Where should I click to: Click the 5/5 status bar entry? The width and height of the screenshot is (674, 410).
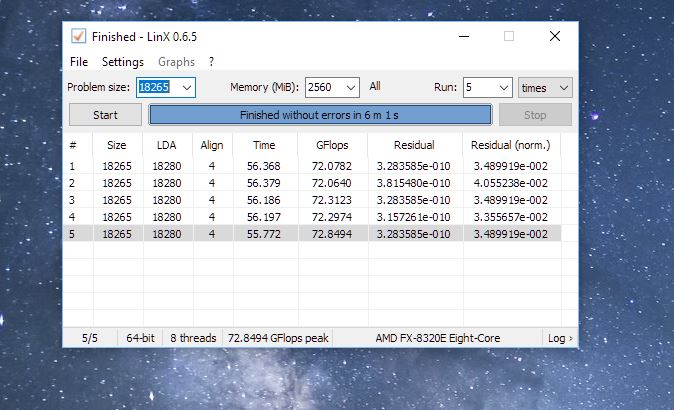point(90,338)
